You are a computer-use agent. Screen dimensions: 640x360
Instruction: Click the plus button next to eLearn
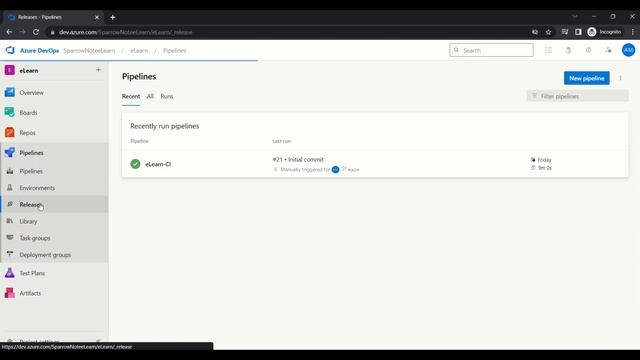tap(98, 70)
